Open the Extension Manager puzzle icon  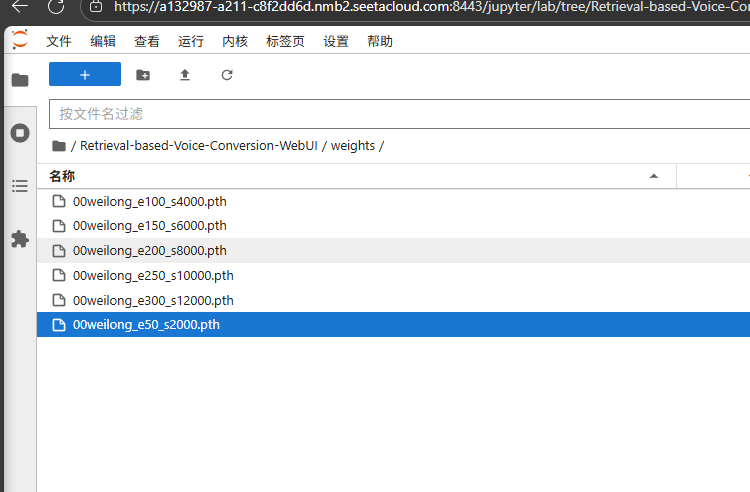[x=20, y=239]
